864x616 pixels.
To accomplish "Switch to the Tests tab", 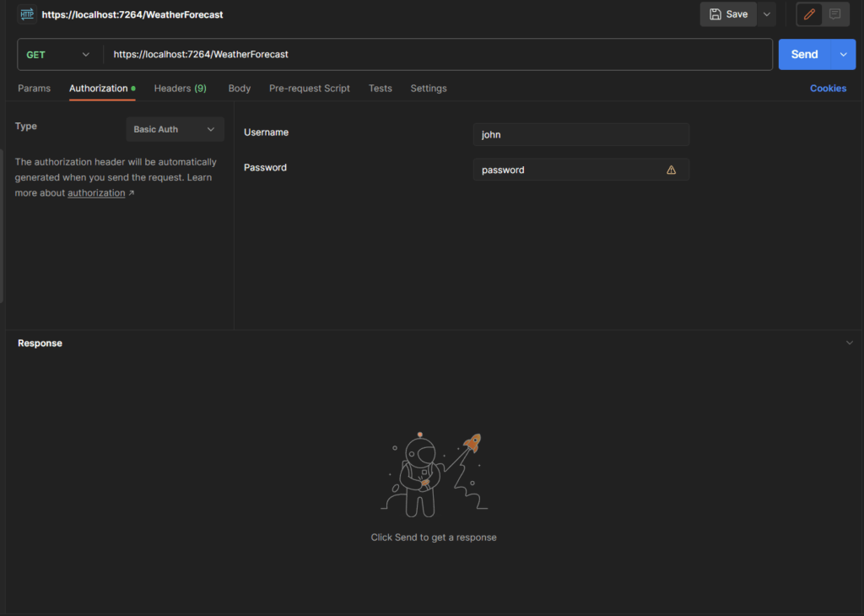I will (380, 88).
